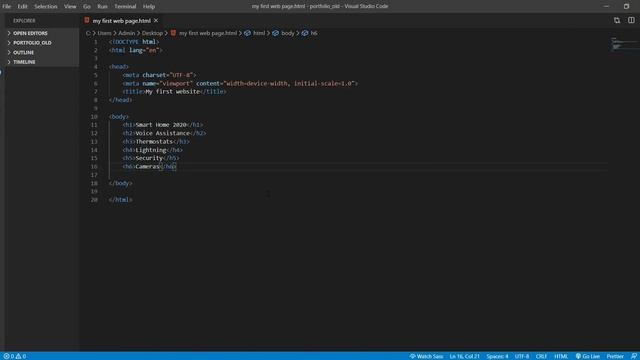Image resolution: width=640 pixels, height=360 pixels.
Task: Click the Admin breadcrumb folder
Action: coord(127,33)
